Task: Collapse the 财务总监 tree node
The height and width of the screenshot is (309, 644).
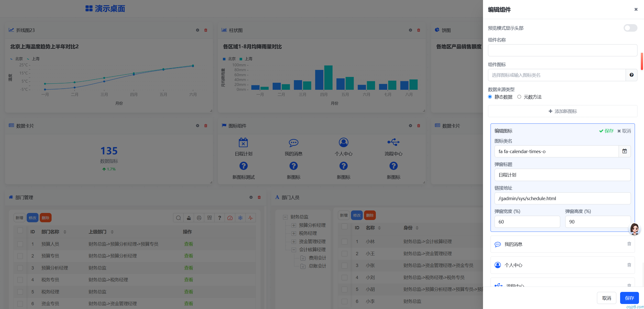Action: coord(285,217)
